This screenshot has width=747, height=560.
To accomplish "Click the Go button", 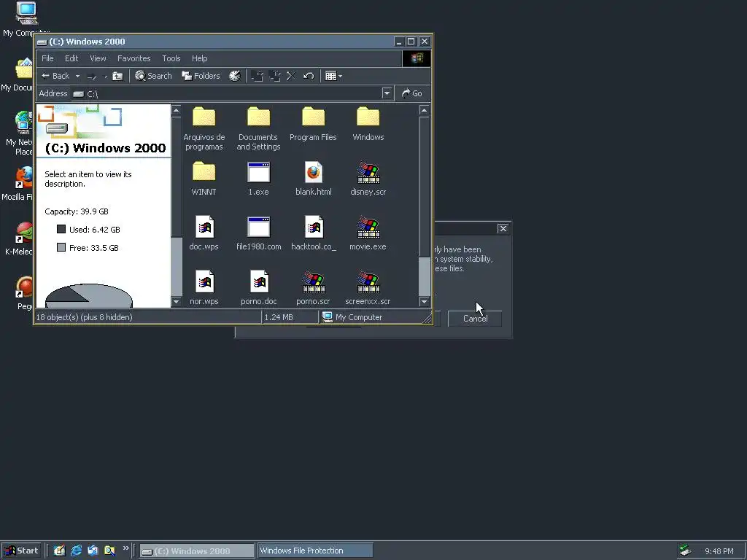I will 412,93.
